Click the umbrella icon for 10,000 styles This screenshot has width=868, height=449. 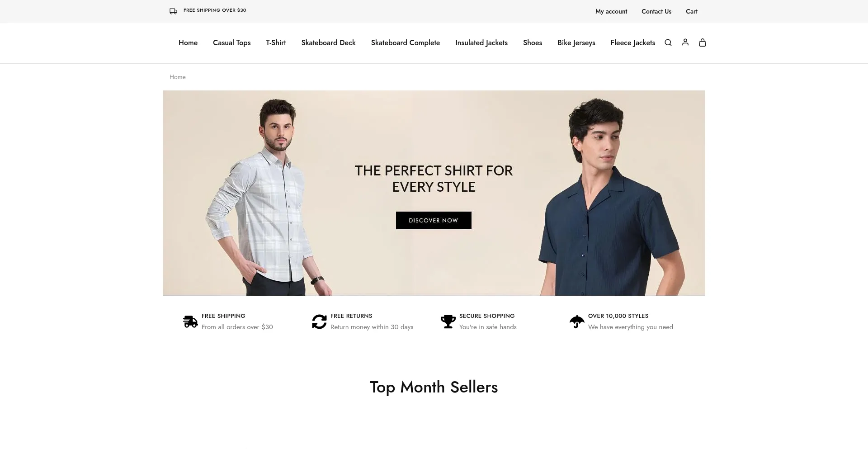[577, 321]
